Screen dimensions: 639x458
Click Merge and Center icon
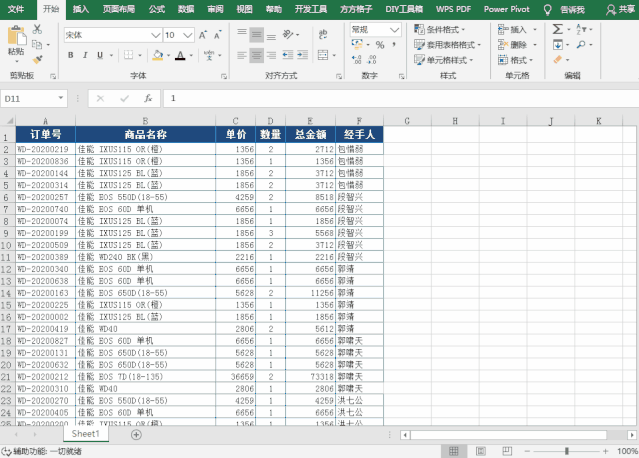point(323,55)
